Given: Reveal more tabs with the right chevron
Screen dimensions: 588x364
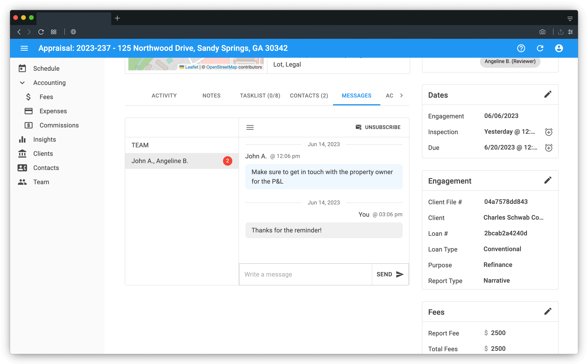Looking at the screenshot, I should click(401, 95).
